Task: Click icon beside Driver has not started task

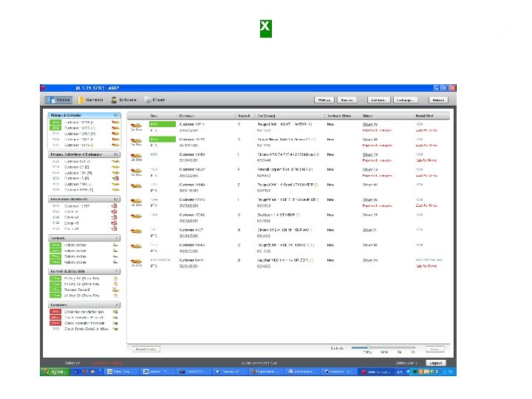Action: [x=115, y=312]
